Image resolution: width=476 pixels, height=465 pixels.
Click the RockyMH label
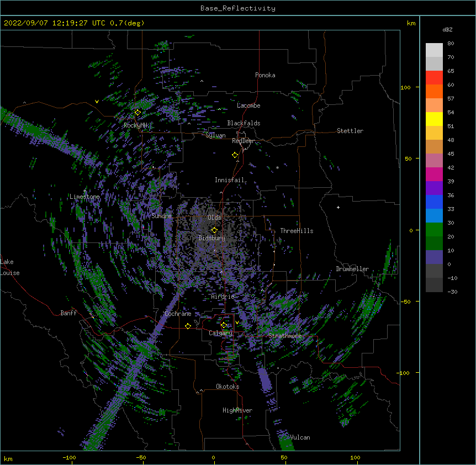click(135, 125)
